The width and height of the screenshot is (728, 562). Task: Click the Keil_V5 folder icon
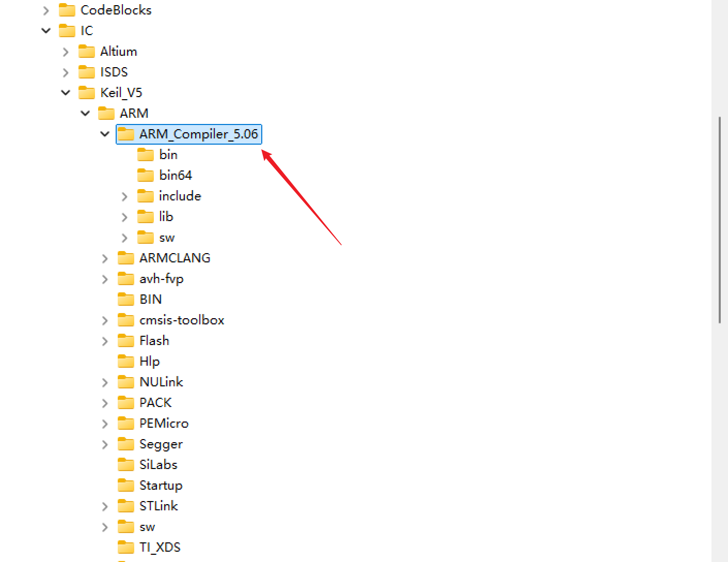[86, 92]
